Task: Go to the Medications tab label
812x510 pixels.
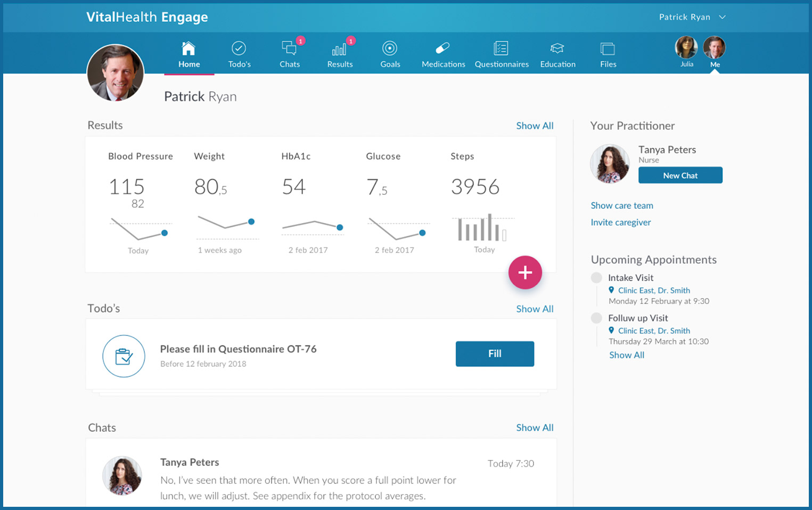Action: (x=444, y=64)
